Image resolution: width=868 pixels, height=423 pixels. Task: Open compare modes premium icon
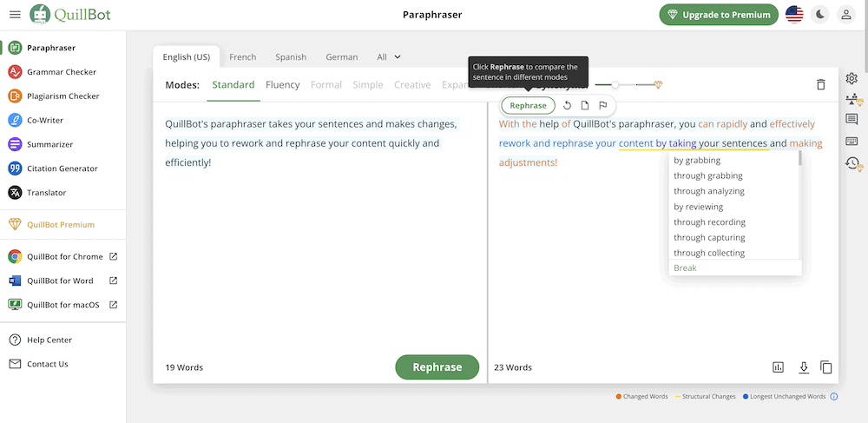click(853, 100)
